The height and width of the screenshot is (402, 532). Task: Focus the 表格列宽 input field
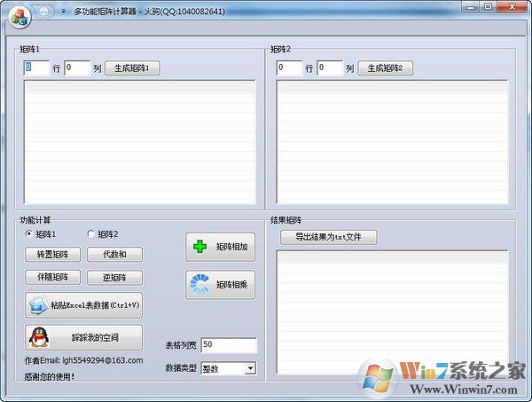[229, 345]
